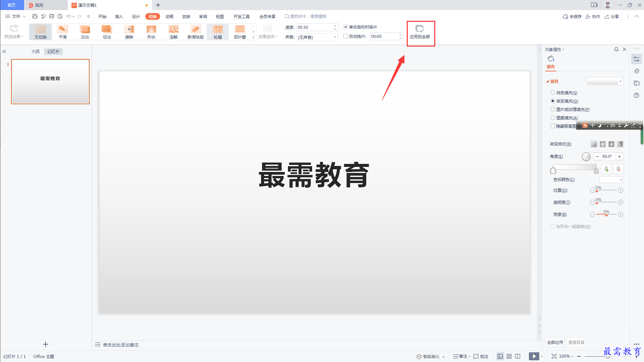Select the 切出 transition effect
The image size is (644, 362).
click(x=107, y=32)
